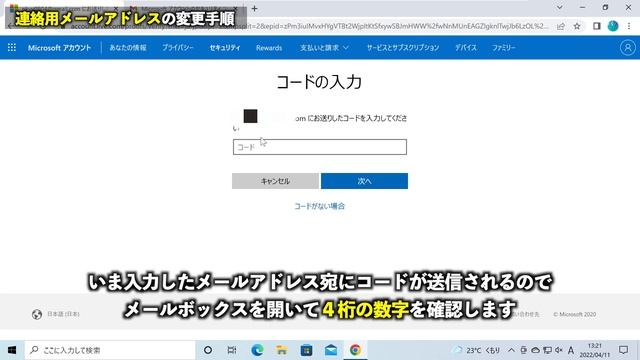Click the muted volume tray icon
640x360 pixels.
click(559, 350)
